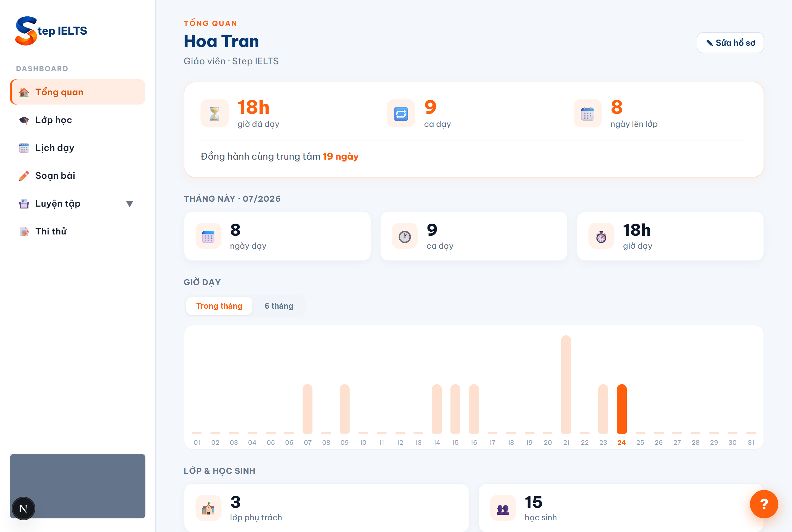The height and width of the screenshot is (532, 792).
Task: Open the Tổng quan home icon
Action: (24, 92)
